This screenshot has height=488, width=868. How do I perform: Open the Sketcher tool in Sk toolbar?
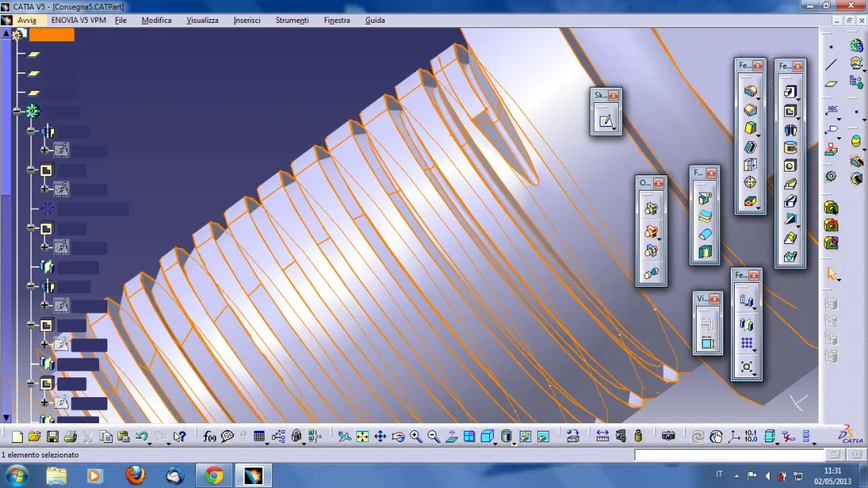pos(606,120)
